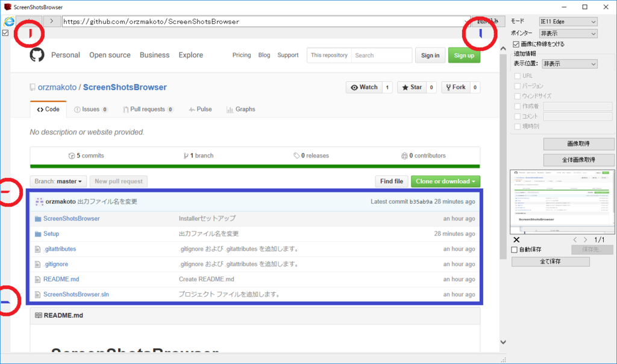The height and width of the screenshot is (364, 617).
Task: Expand the Branch: master selector
Action: point(58,181)
